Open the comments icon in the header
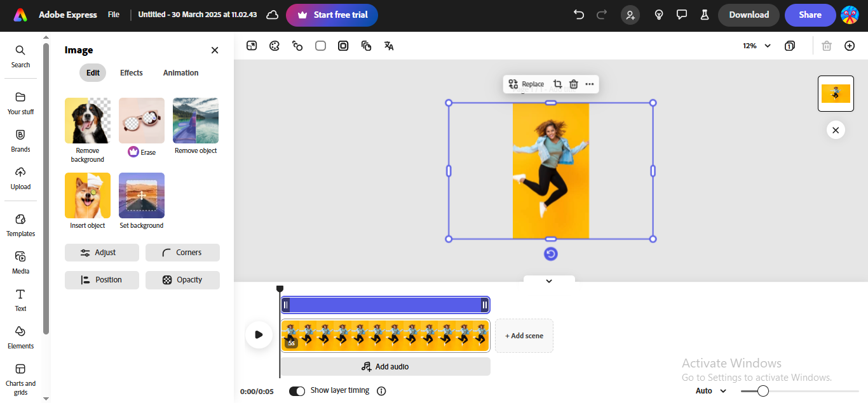868x403 pixels. (x=682, y=14)
